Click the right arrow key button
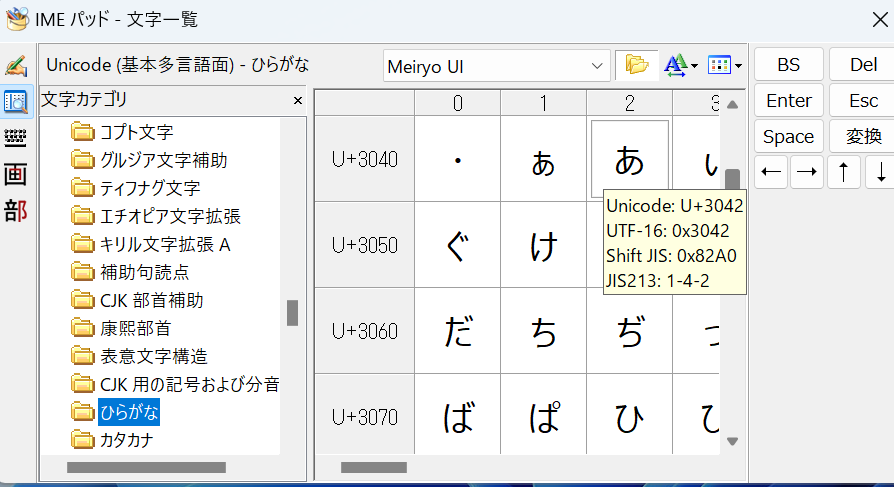The height and width of the screenshot is (487, 894). pyautogui.click(x=807, y=172)
